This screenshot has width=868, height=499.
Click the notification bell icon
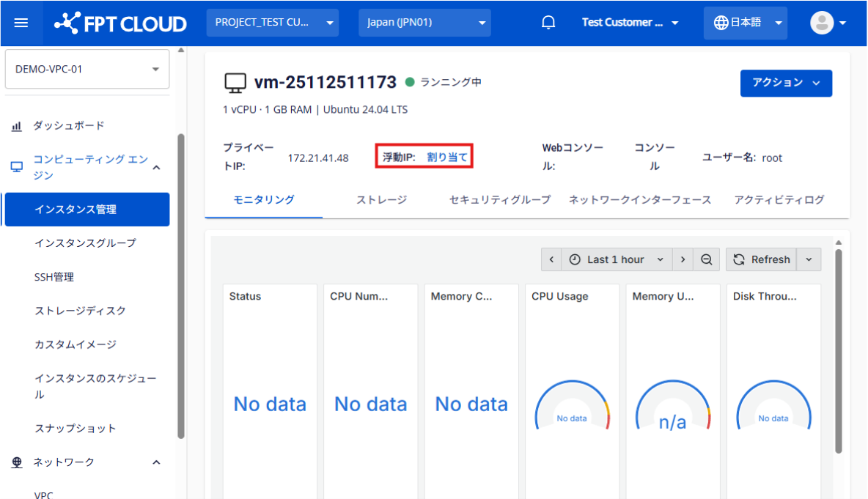coord(548,23)
